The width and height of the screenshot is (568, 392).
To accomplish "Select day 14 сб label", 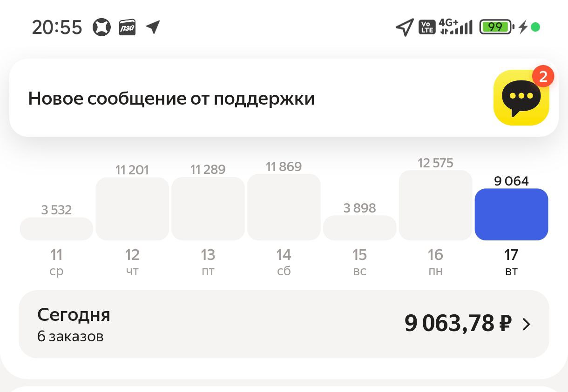I will [x=284, y=262].
